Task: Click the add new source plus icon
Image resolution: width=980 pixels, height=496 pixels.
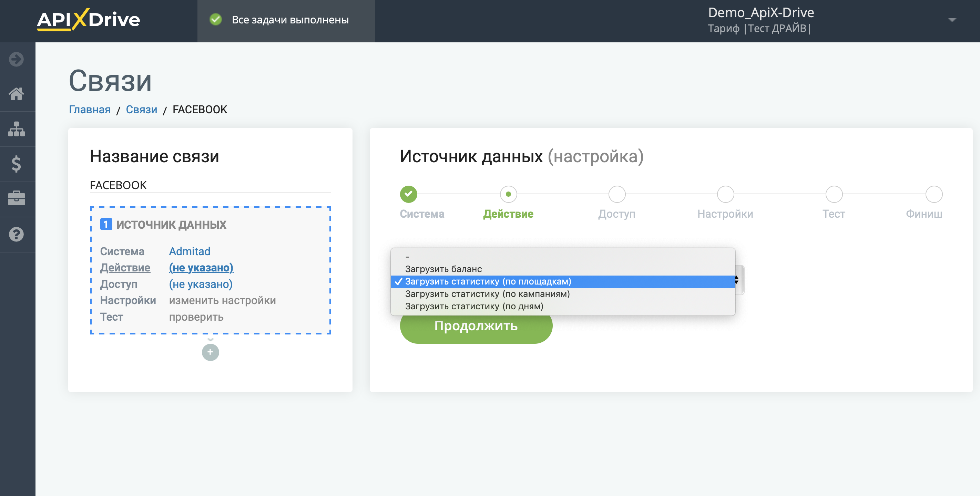Action: pyautogui.click(x=210, y=352)
